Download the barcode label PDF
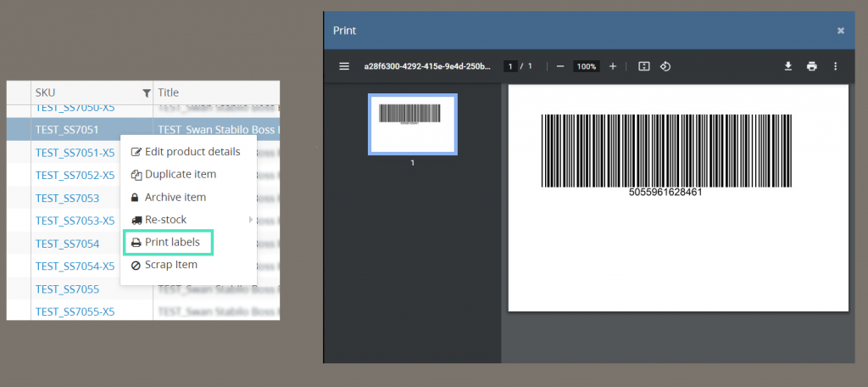 788,66
